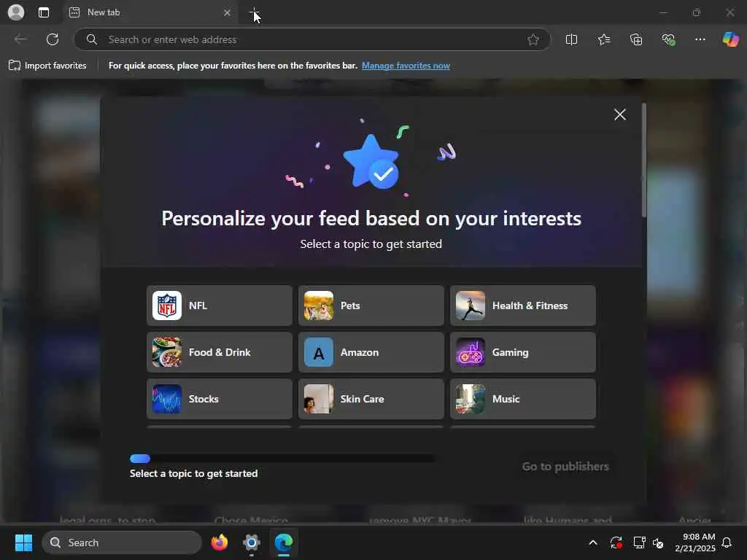Select the Music topic
The image size is (747, 560).
point(522,399)
